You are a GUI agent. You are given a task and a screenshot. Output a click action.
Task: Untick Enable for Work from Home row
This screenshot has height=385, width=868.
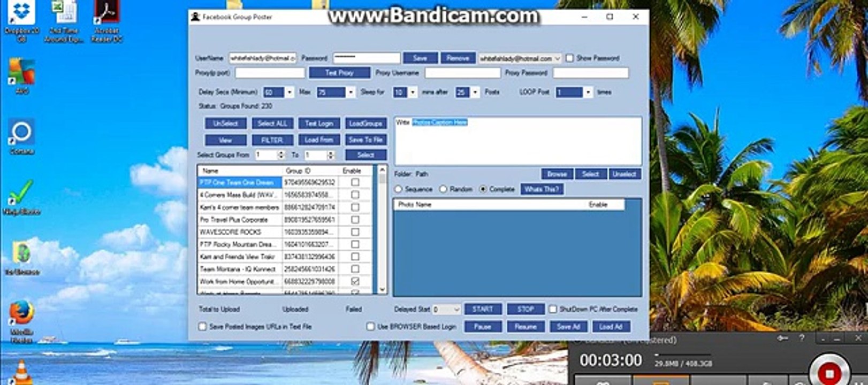pos(355,281)
